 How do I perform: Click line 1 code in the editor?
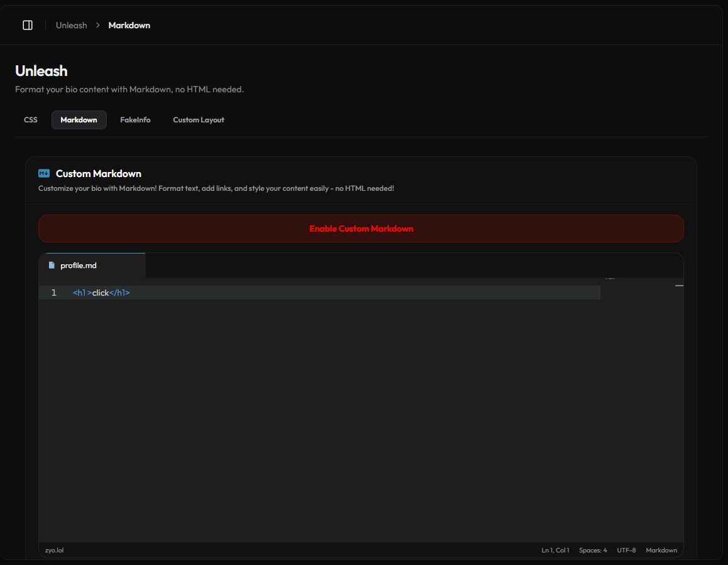coord(101,293)
